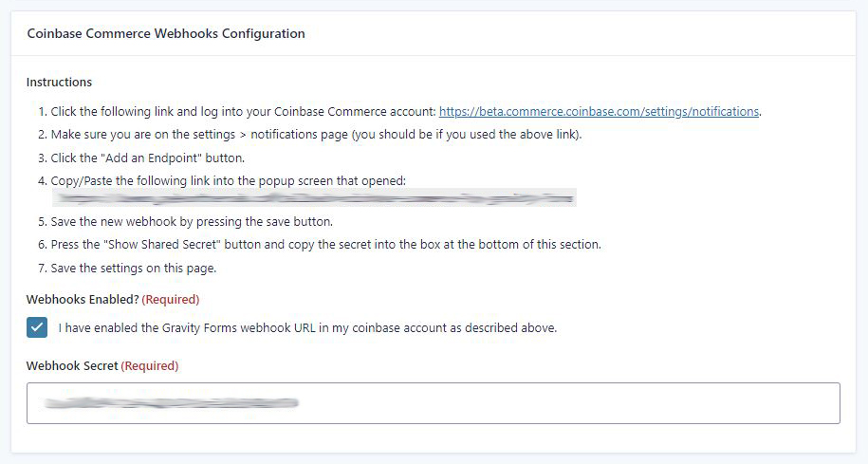Uncheck the Webhooks Enabled checkbox
868x464 pixels.
37,327
